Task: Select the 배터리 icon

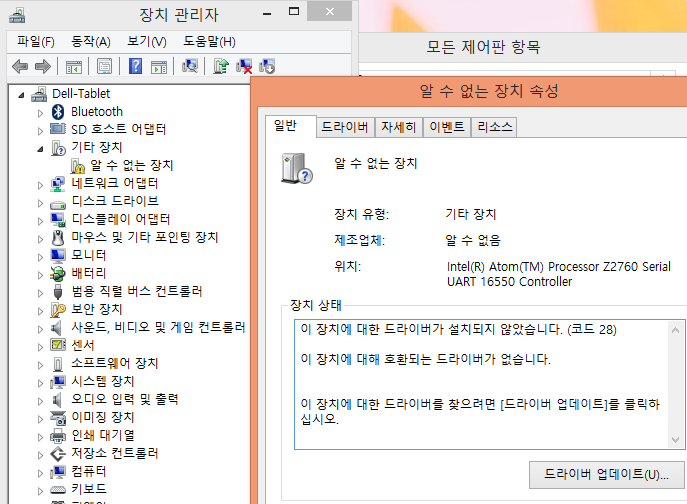Action: (x=58, y=274)
